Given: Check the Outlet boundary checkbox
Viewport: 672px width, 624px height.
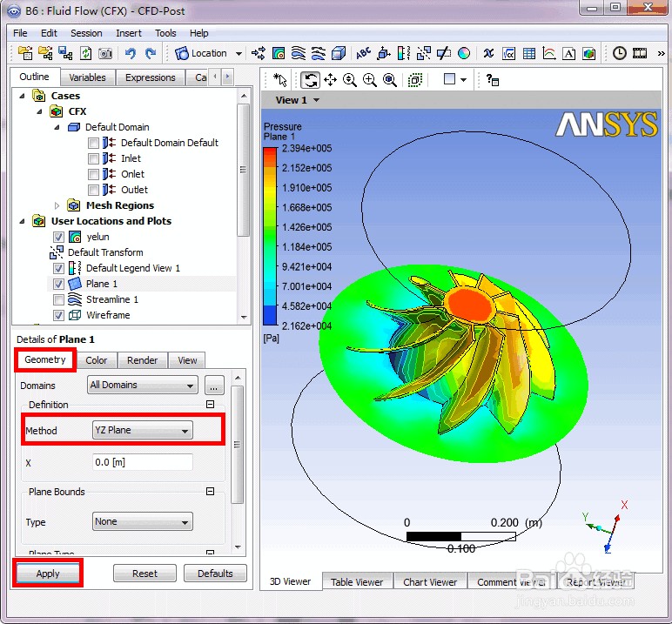Looking at the screenshot, I should point(93,190).
